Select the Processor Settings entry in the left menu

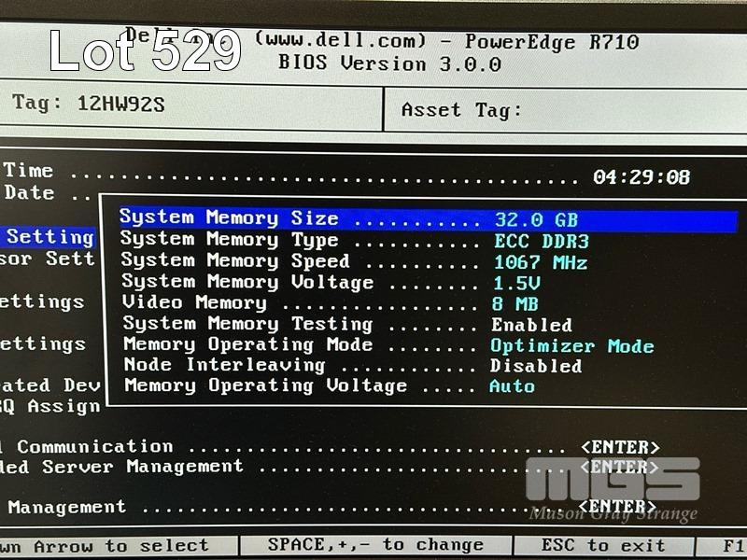click(x=47, y=259)
